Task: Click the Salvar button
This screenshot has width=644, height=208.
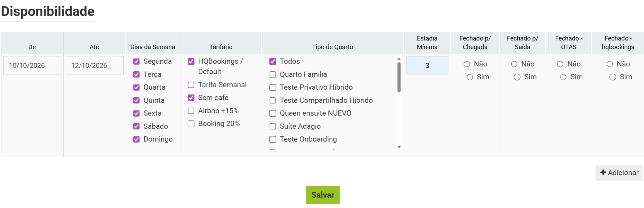Action: tap(322, 195)
